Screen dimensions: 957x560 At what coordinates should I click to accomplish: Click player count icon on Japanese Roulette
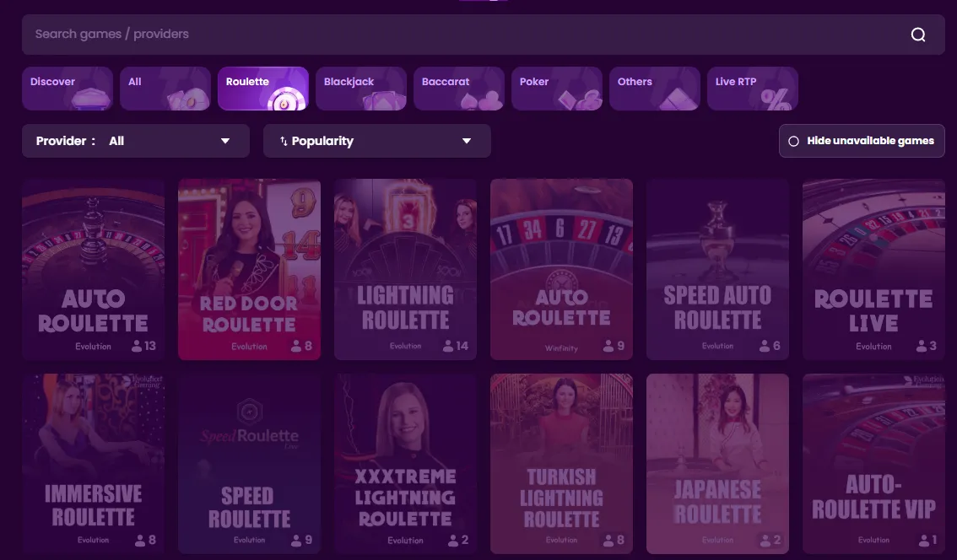[x=765, y=541]
